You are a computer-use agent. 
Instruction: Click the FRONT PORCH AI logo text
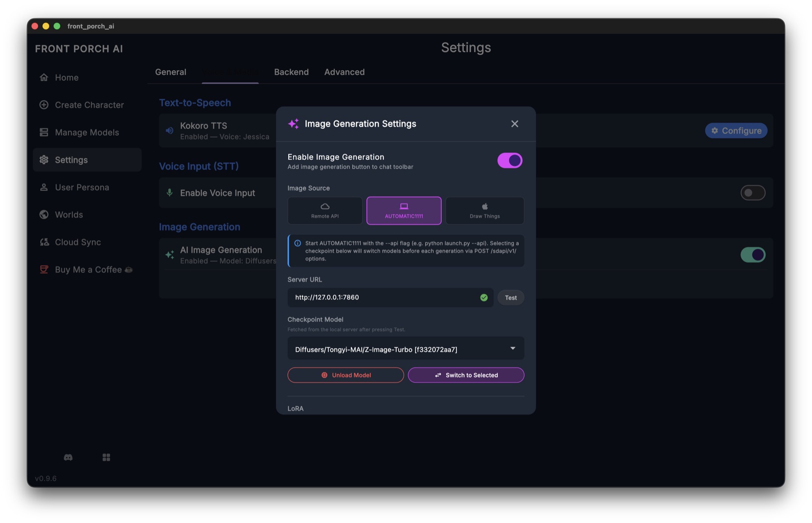tap(79, 49)
